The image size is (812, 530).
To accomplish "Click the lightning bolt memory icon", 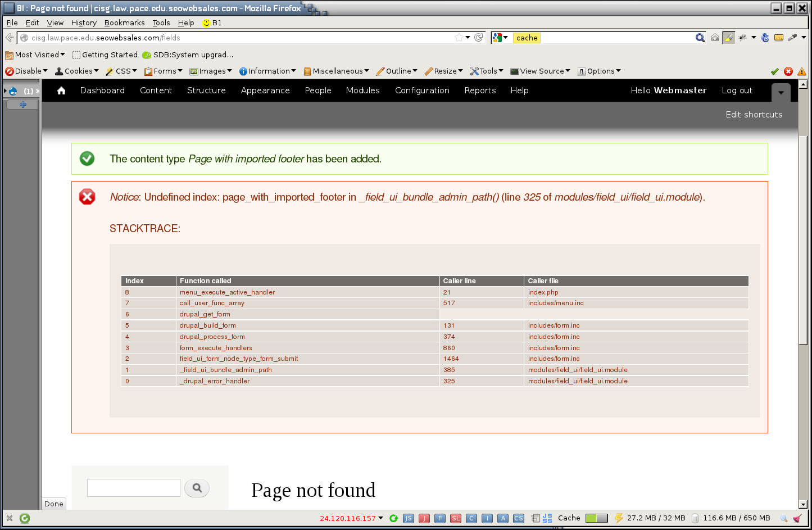I will coord(619,518).
